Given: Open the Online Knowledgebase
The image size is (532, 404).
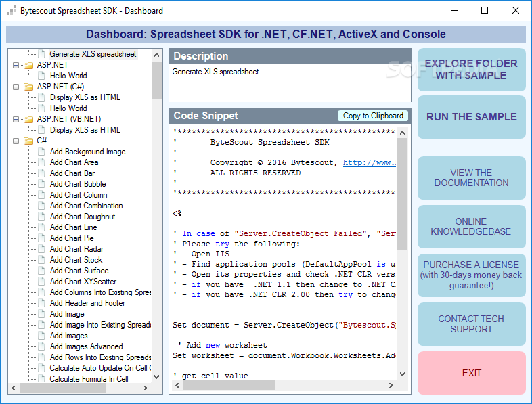Looking at the screenshot, I should 471,227.
